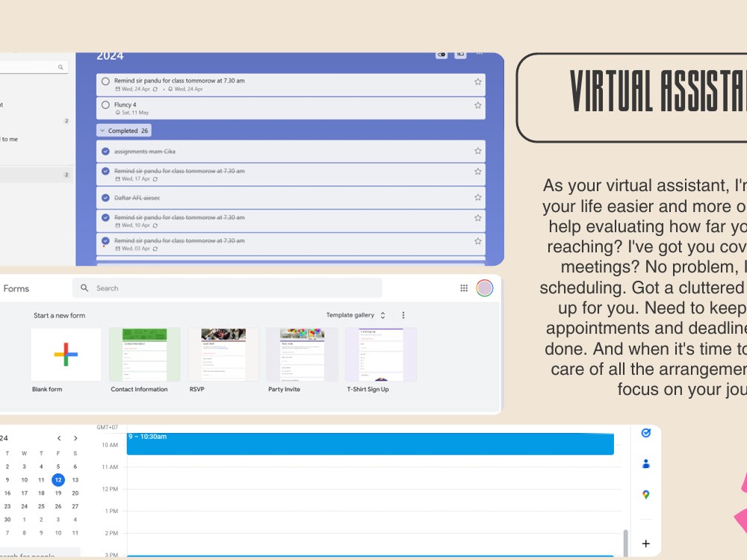Start a Blank form

[66, 354]
